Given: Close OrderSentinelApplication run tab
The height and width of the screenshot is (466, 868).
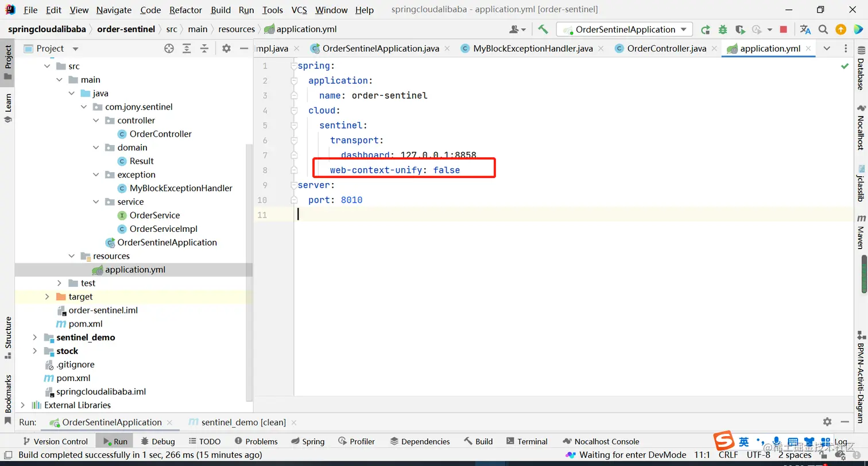Looking at the screenshot, I should 170,423.
